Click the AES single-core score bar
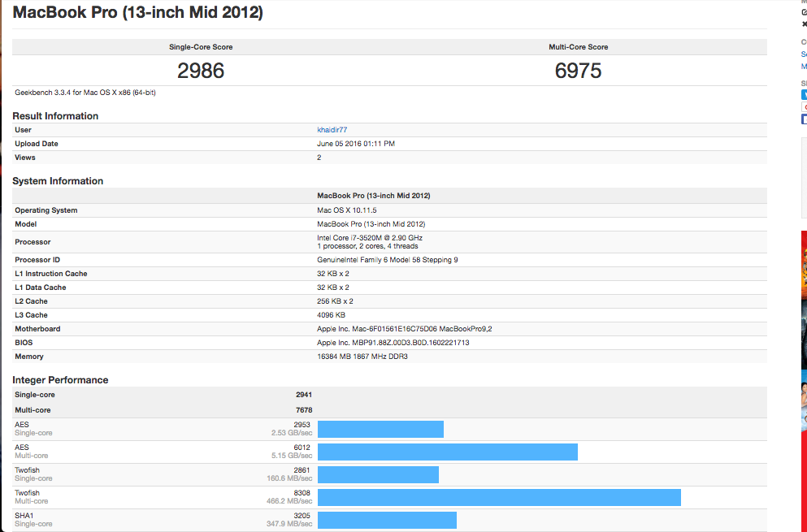Screen dimensions: 807x532 (381, 429)
